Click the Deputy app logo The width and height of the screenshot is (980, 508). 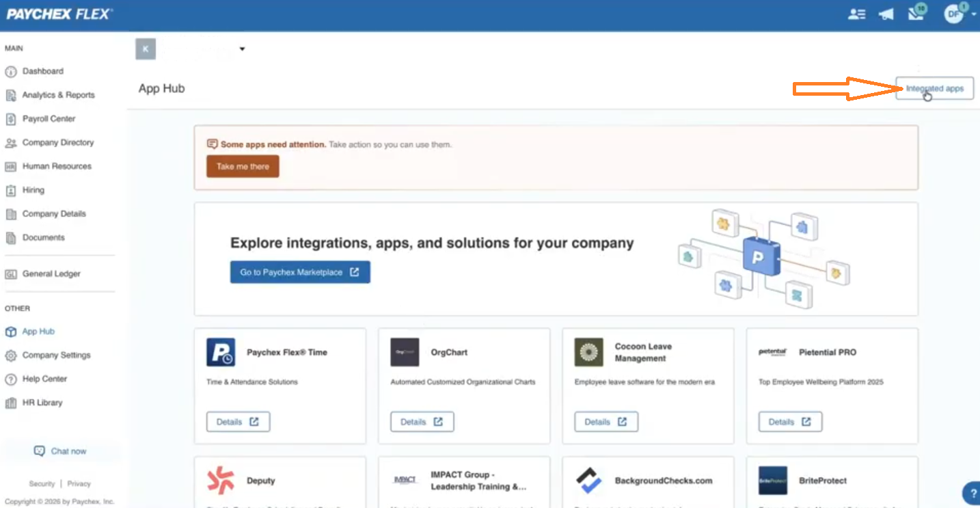pos(221,481)
